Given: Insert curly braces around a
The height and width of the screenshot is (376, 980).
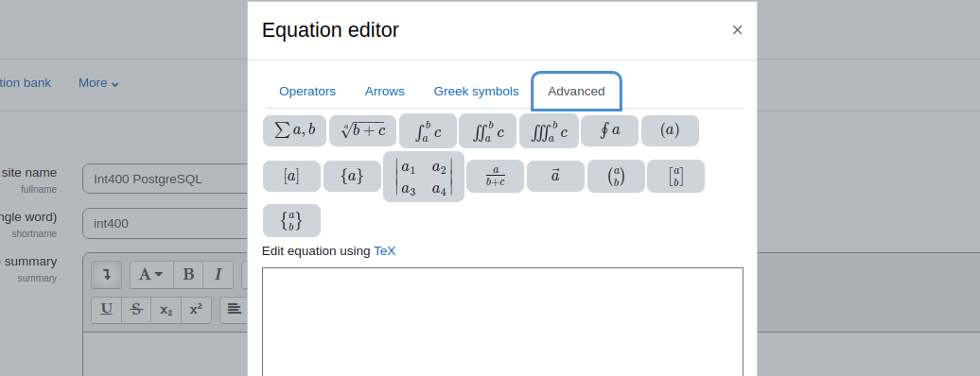Looking at the screenshot, I should (352, 176).
